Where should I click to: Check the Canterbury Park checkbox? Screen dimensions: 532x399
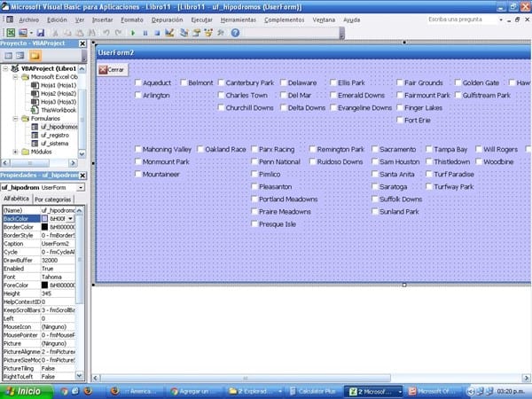(221, 82)
